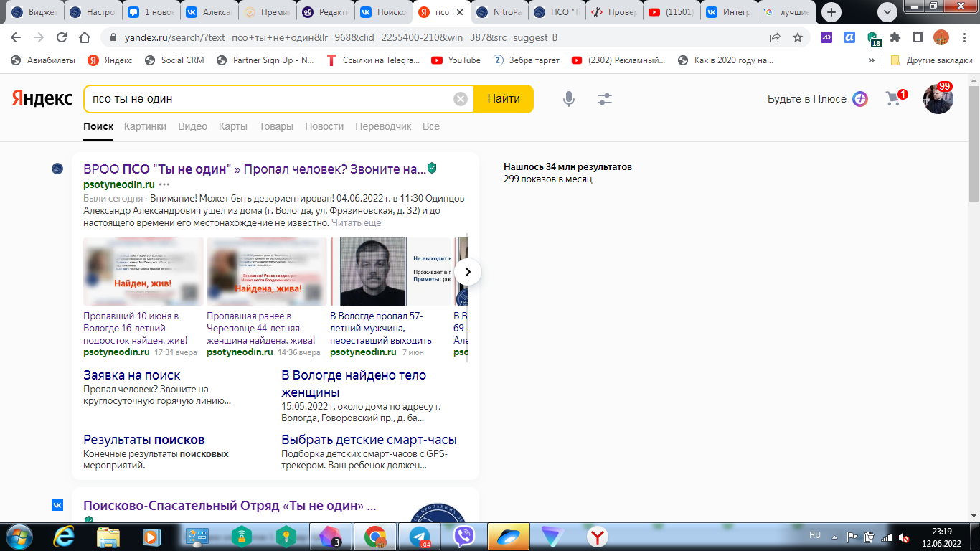980x551 pixels.
Task: Open Internet Explorer from the taskbar
Action: pos(64,537)
